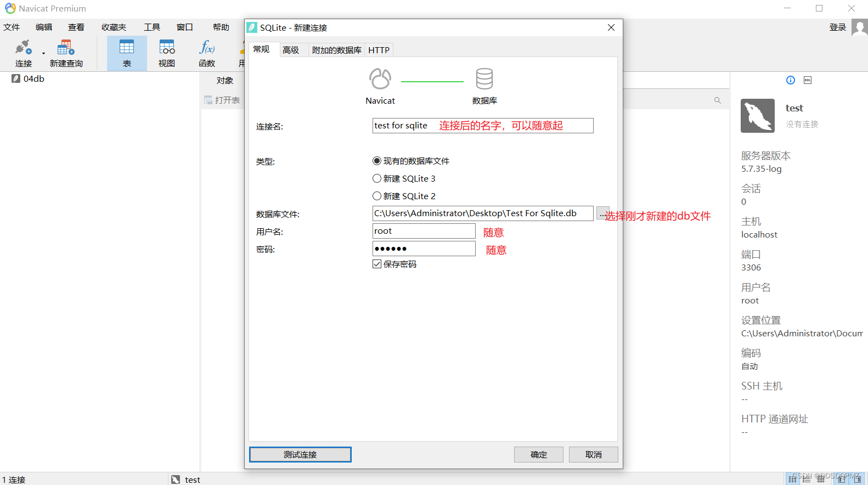Viewport: 868px width, 485px height.
Task: Select 新建 SQLite 3 radio option
Action: [404, 178]
